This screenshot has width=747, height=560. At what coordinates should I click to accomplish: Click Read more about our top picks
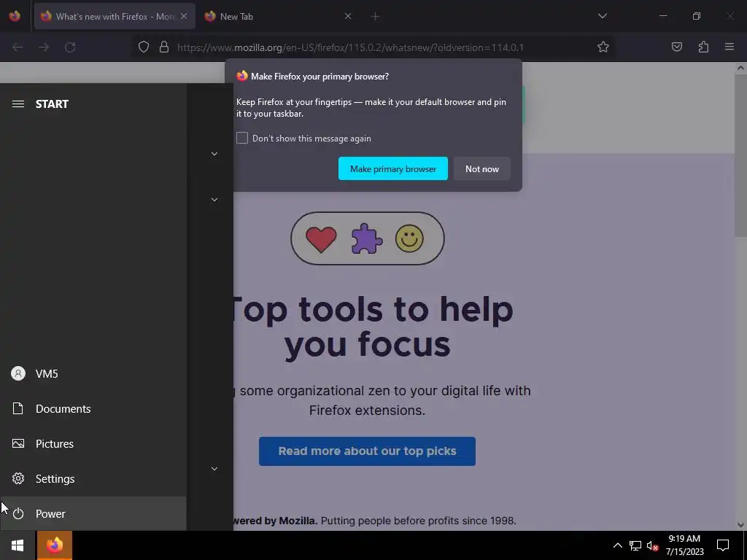point(368,451)
